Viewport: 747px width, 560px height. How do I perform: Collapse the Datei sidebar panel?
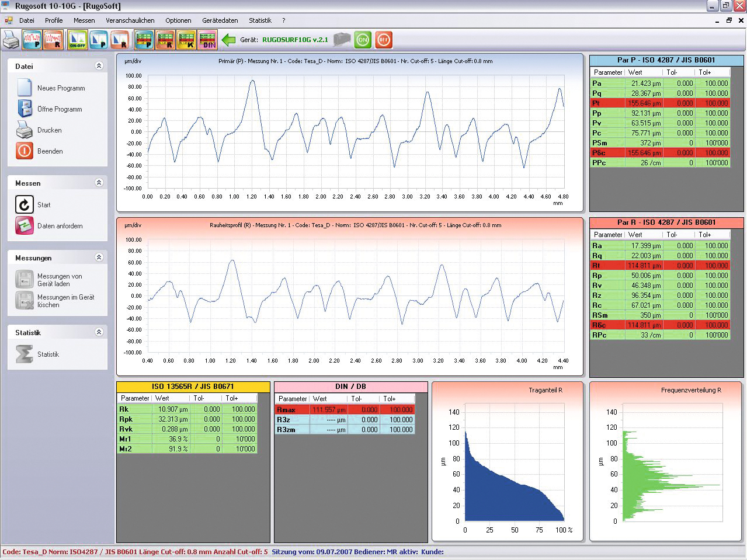tap(99, 66)
